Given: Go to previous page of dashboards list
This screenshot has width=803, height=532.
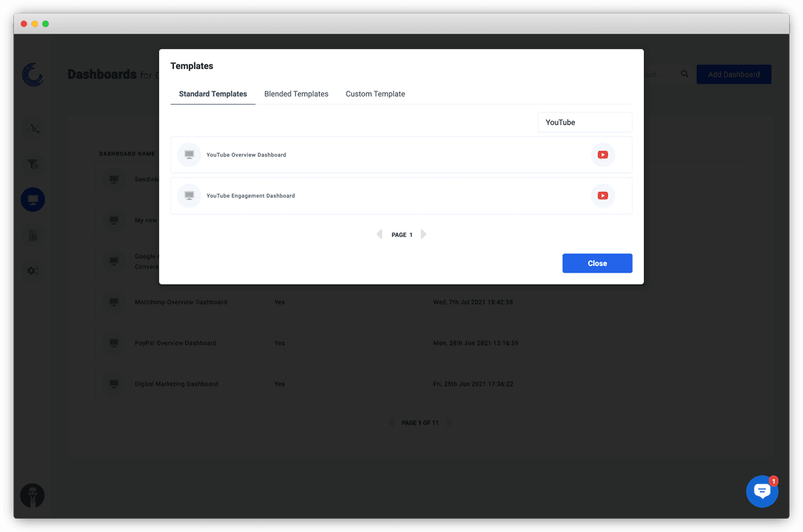Looking at the screenshot, I should click(x=392, y=423).
